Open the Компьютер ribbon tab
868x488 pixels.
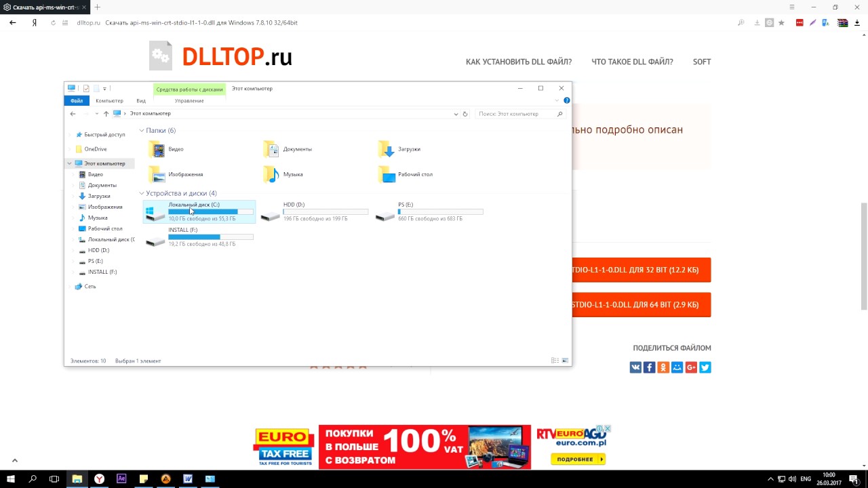coord(109,100)
